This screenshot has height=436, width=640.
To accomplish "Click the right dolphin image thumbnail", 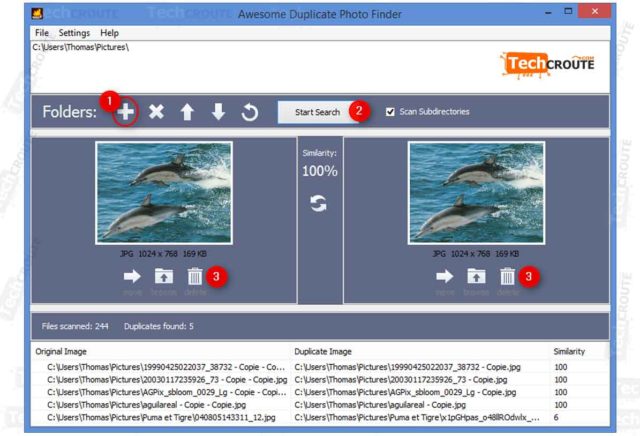I will 476,193.
